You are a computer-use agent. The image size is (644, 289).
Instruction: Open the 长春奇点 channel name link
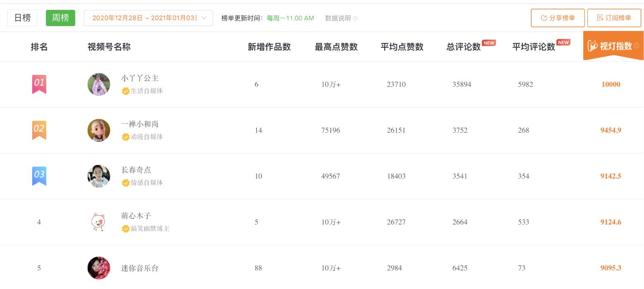[136, 170]
